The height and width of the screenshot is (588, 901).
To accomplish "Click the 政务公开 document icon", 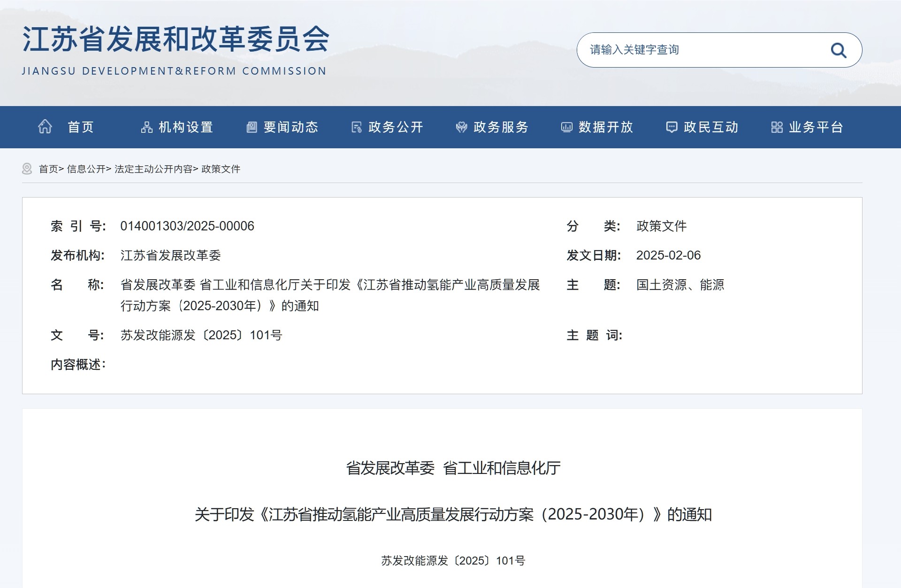I will coord(357,127).
